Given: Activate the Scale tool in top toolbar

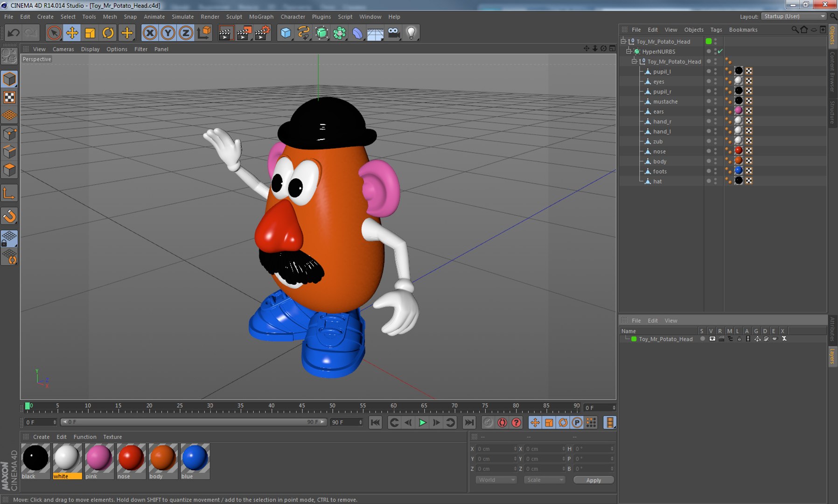Looking at the screenshot, I should tap(90, 33).
